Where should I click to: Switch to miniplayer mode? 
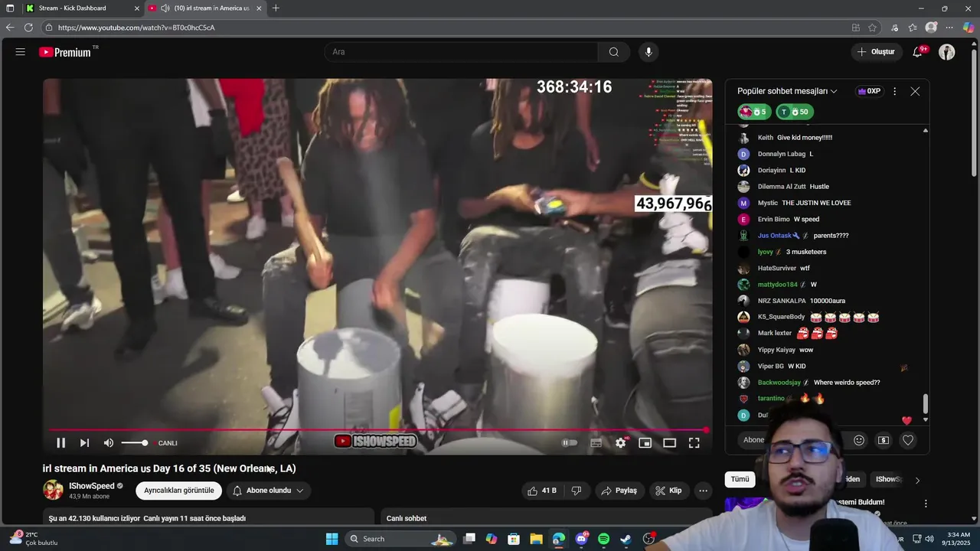[645, 443]
